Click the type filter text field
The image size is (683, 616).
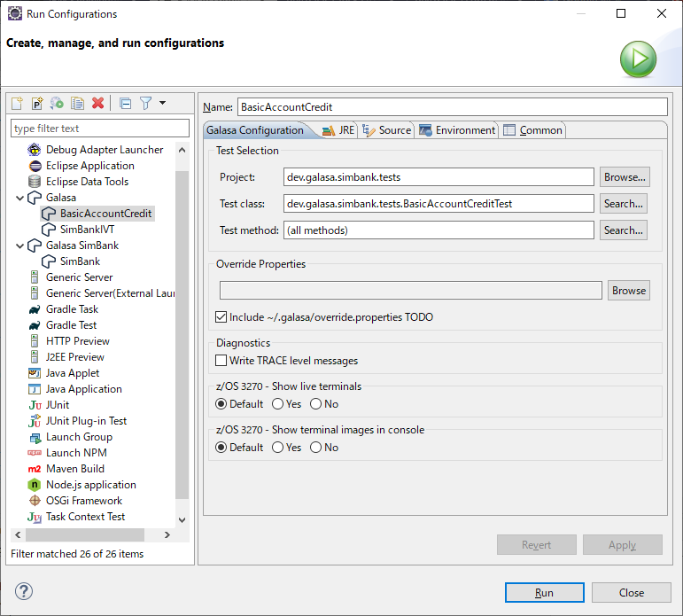pos(100,129)
